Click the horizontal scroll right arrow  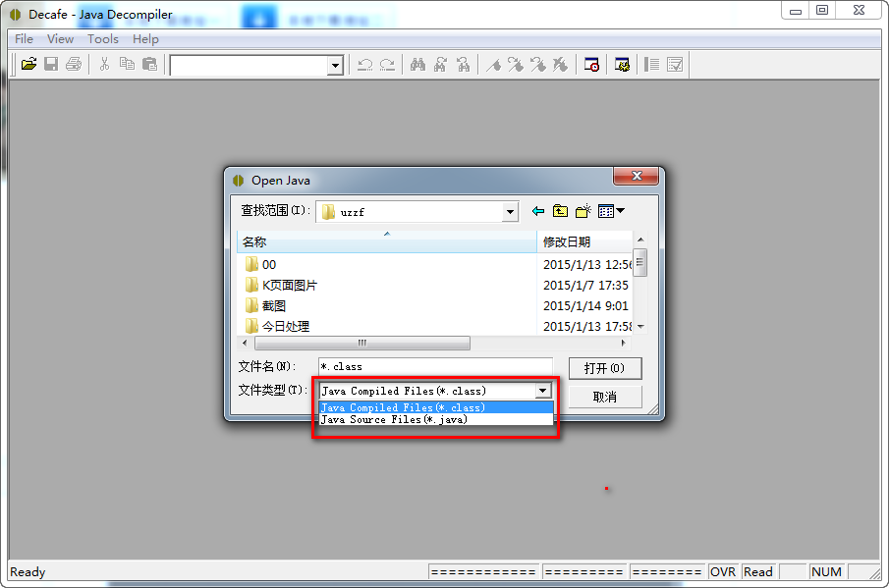click(623, 343)
